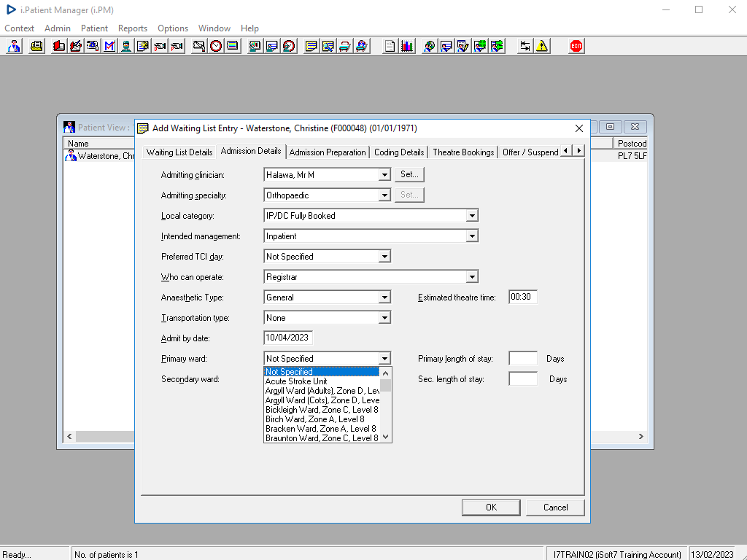
Task: Click the colored lines list icon
Action: tap(233, 46)
